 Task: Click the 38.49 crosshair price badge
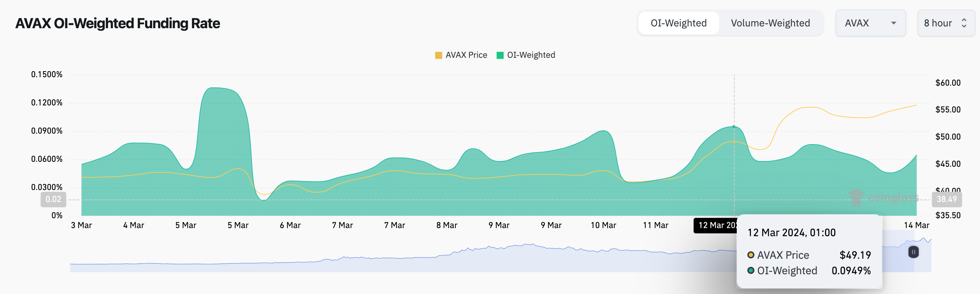pyautogui.click(x=946, y=200)
